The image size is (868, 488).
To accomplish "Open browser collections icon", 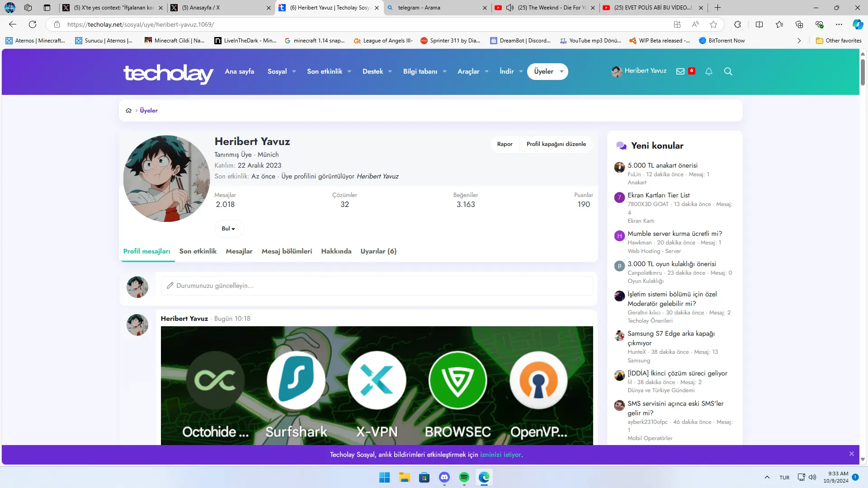I will (x=799, y=24).
